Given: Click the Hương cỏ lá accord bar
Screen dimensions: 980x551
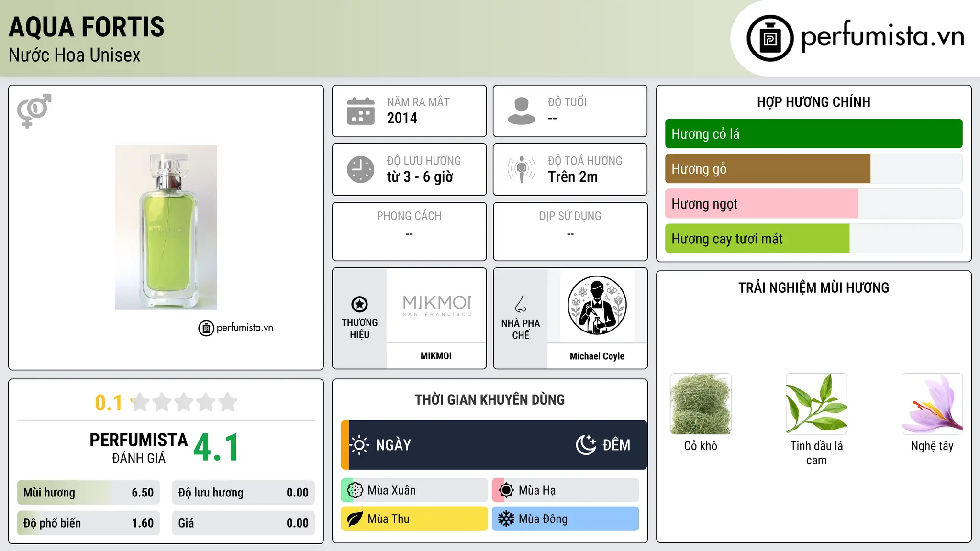Looking at the screenshot, I should [813, 134].
